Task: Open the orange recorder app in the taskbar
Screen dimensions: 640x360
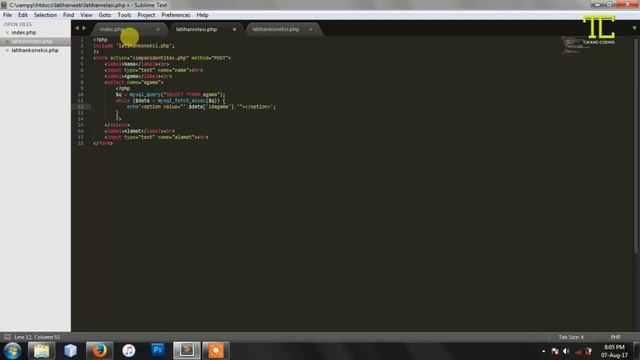Action: coord(216,351)
